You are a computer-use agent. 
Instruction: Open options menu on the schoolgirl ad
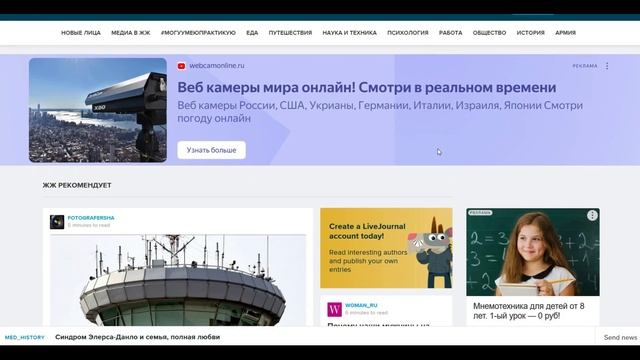tap(592, 216)
